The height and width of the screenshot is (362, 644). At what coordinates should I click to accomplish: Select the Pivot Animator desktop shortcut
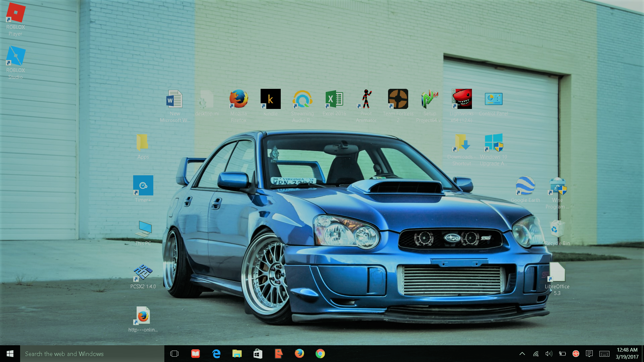coord(366,106)
